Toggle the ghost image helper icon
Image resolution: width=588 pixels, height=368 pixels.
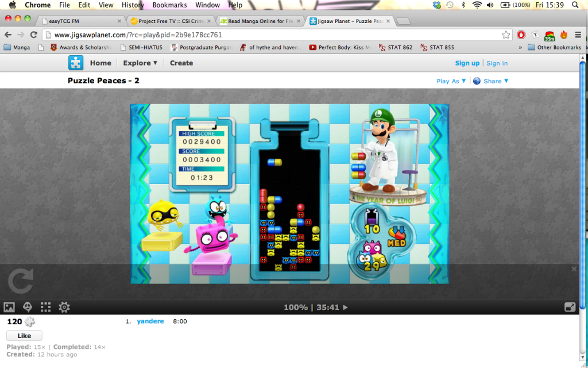click(x=28, y=307)
